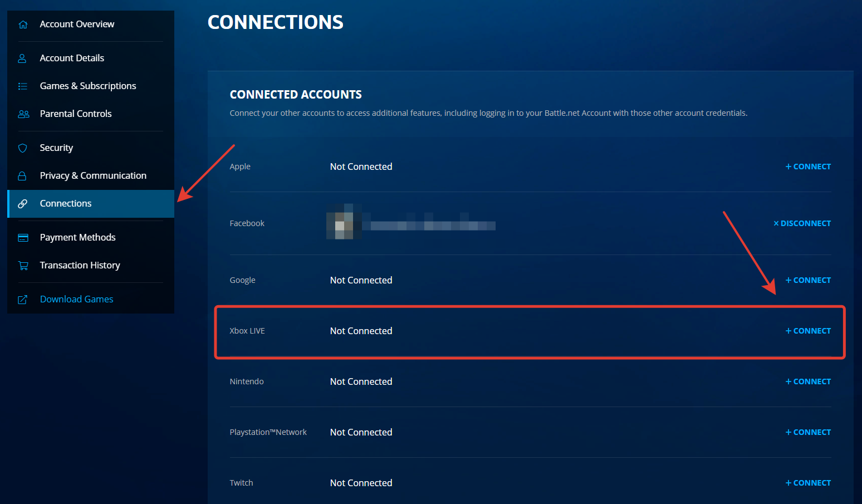Click the shield icon next to Security
The height and width of the screenshot is (504, 862).
coord(23,148)
